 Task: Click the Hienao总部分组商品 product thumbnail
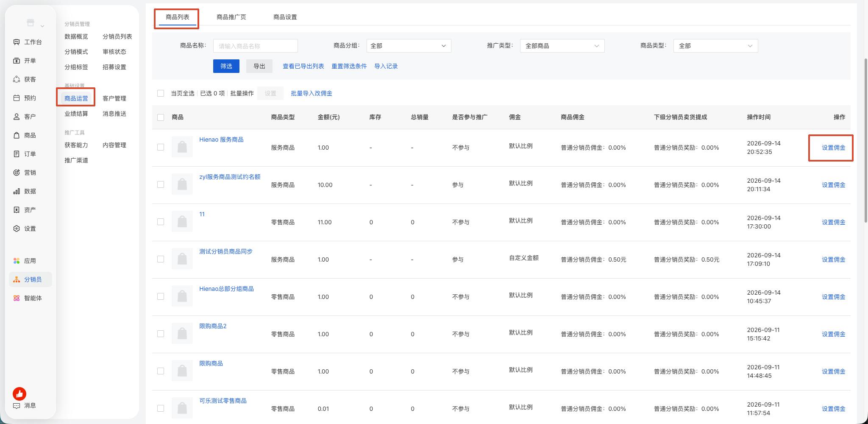pos(182,296)
